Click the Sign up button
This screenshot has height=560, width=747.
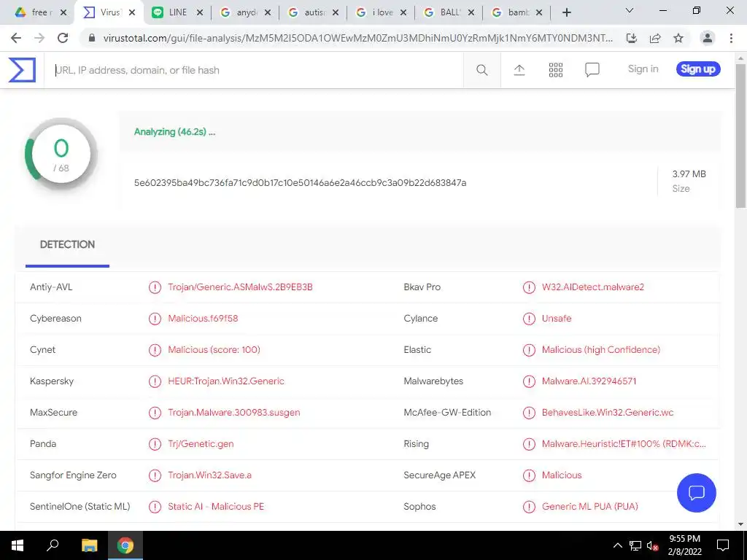[698, 69]
